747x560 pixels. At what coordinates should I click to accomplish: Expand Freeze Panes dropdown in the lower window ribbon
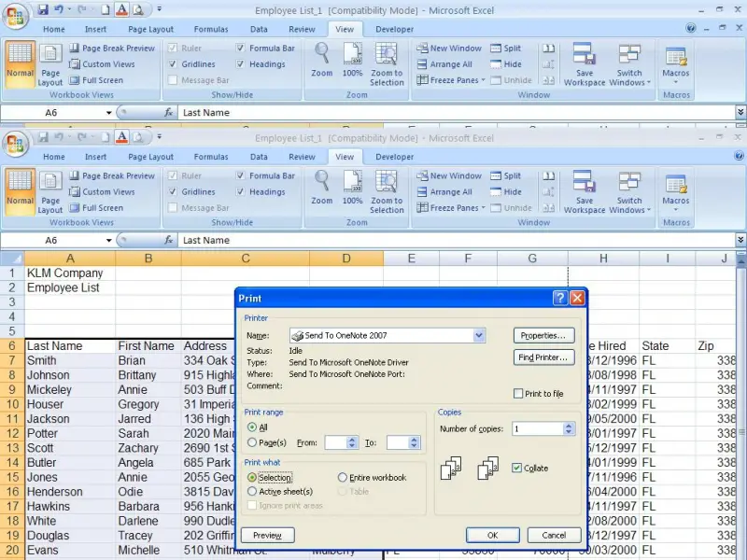(483, 208)
